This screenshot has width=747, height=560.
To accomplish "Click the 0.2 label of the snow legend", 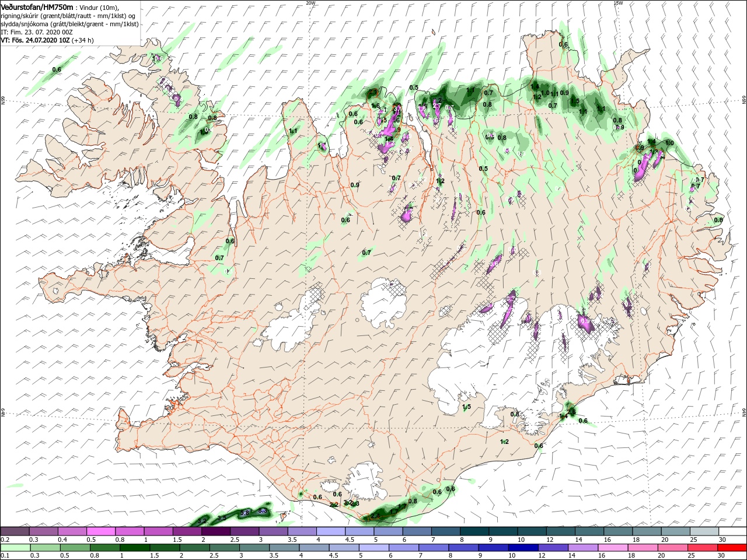I will pyautogui.click(x=5, y=540).
